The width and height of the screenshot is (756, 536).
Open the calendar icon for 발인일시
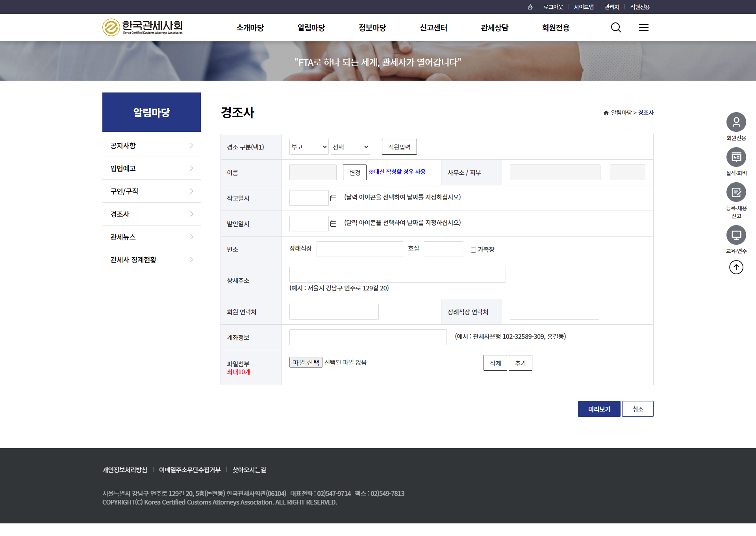[x=333, y=224]
